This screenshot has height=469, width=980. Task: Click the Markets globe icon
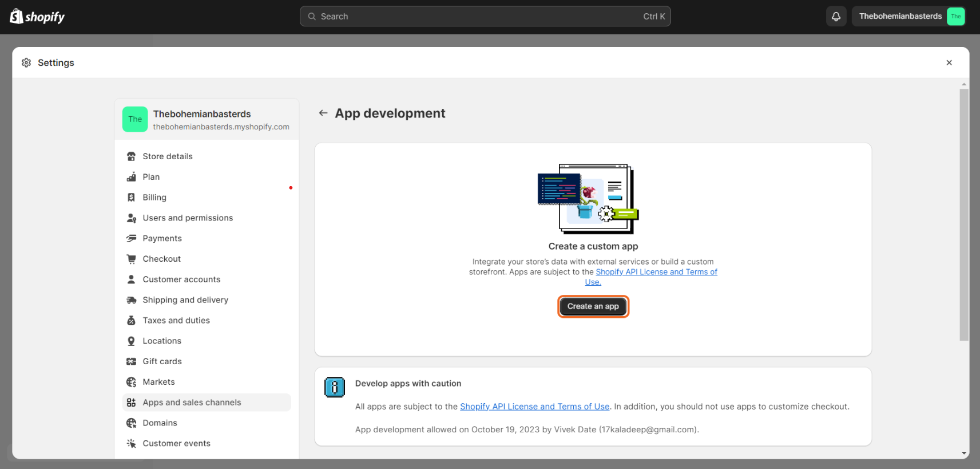(132, 382)
